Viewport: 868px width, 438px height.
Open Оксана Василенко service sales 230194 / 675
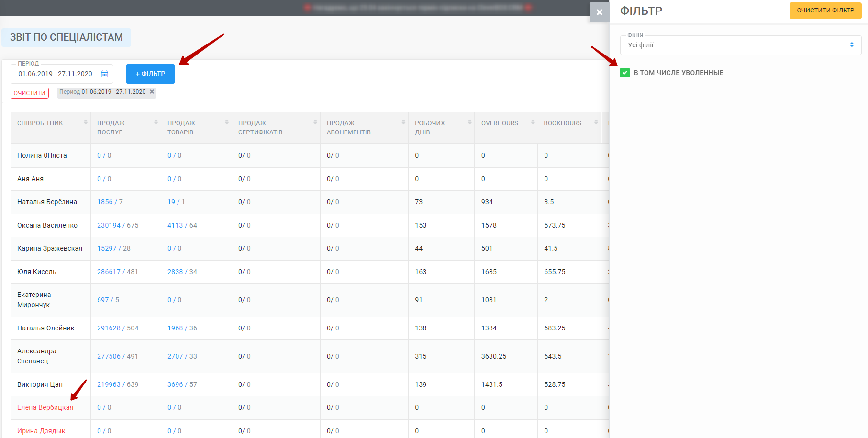118,225
